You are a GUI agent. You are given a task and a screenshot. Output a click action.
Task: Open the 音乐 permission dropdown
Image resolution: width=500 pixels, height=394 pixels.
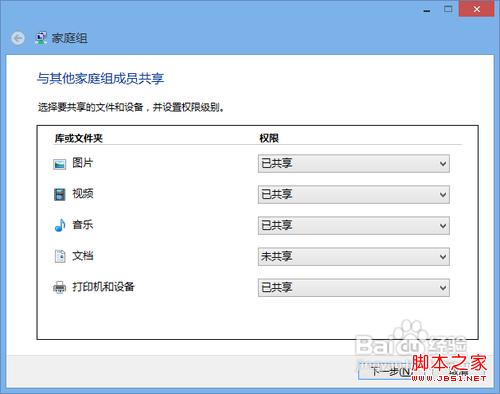coord(354,225)
